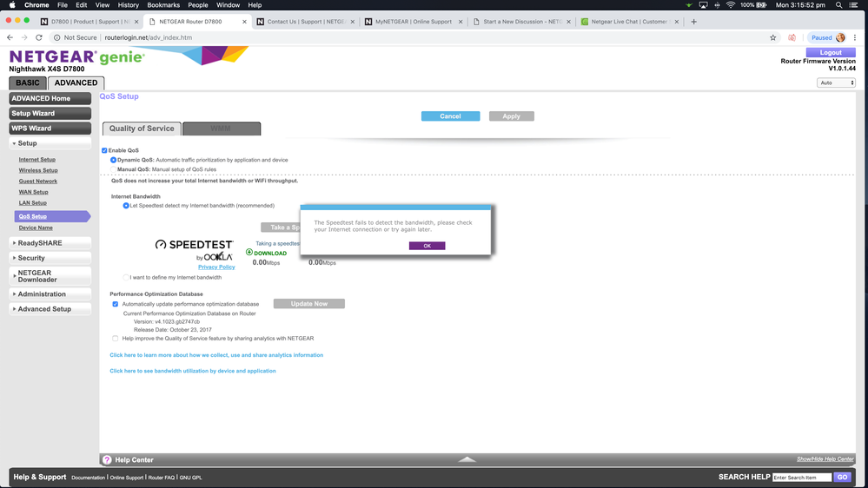Click link to see bandwidth utilization by device
868x488 pixels.
pyautogui.click(x=193, y=371)
